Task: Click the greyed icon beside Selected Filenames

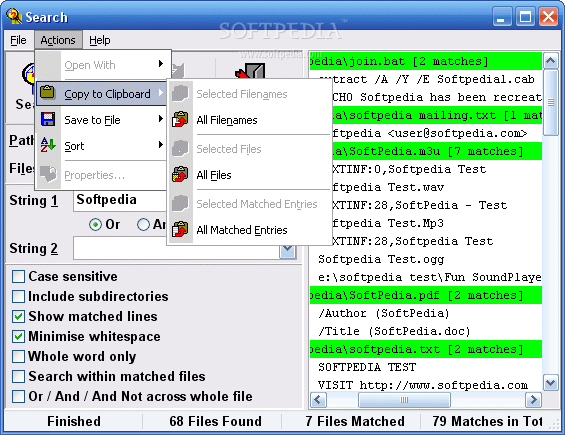Action: click(x=180, y=93)
